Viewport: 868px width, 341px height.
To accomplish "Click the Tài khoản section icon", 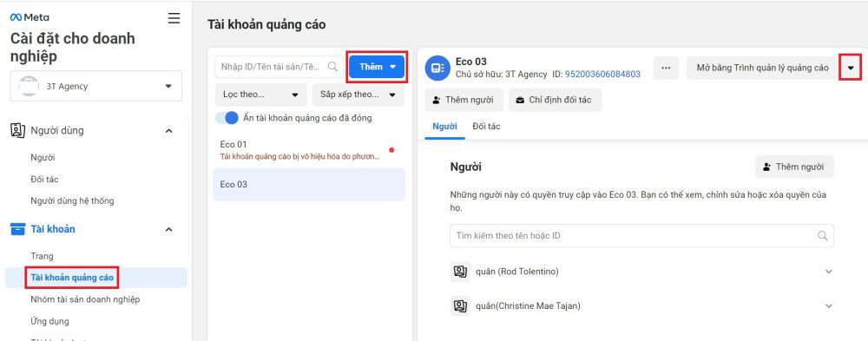I will (17, 229).
